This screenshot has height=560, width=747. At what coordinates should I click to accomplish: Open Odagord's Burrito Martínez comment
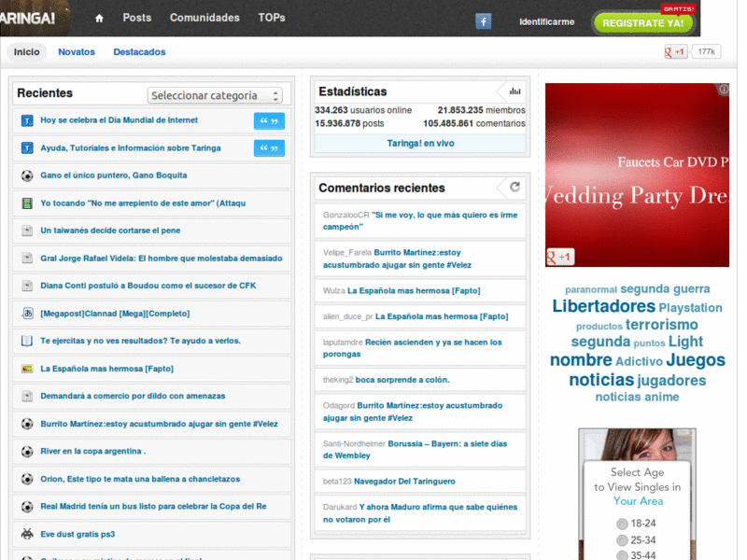pyautogui.click(x=413, y=412)
